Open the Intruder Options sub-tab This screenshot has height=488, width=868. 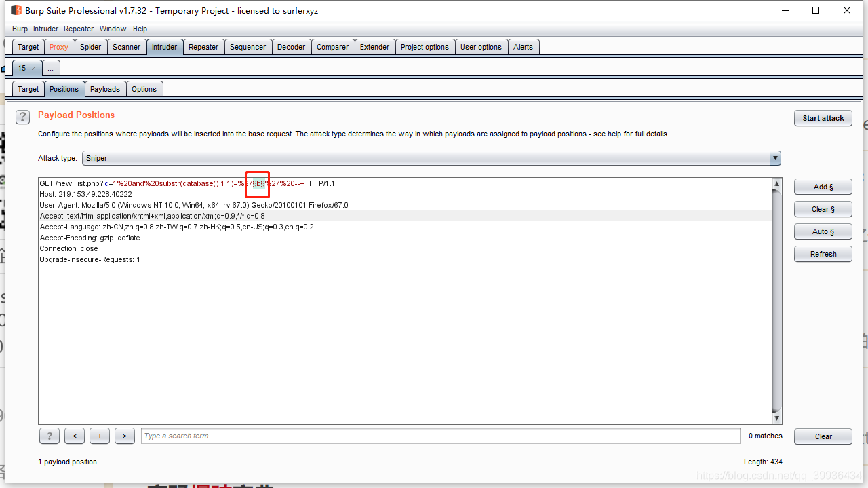pyautogui.click(x=144, y=89)
